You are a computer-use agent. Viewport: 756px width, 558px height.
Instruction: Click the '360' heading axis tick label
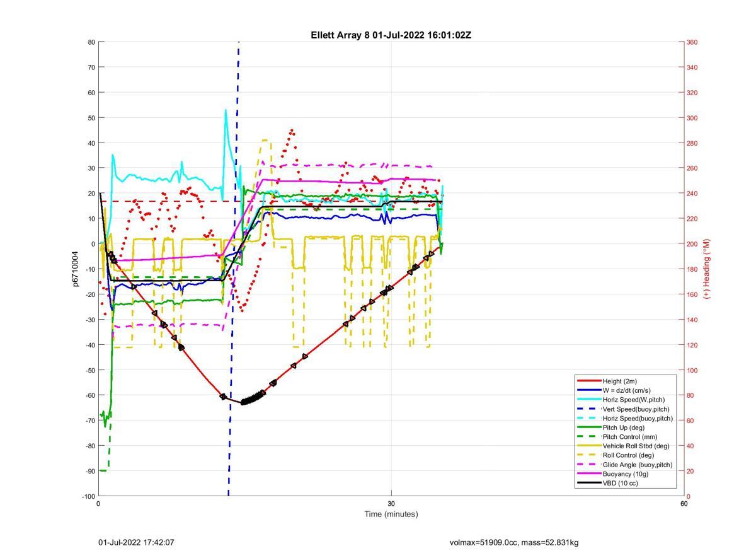coord(692,42)
